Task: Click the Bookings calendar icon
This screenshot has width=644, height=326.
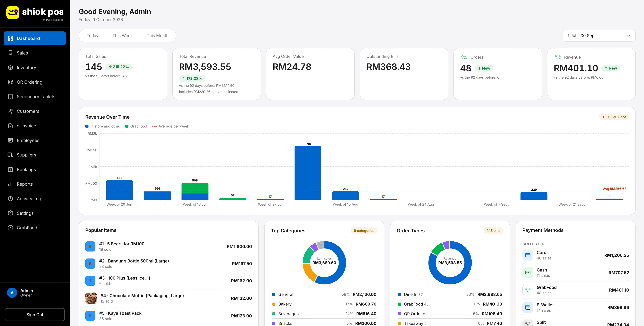Action: [10, 169]
